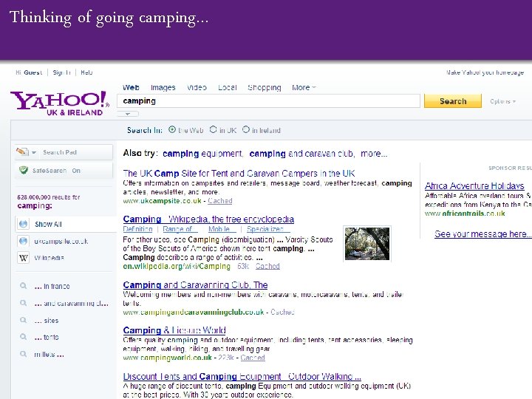
Task: Click the Wikipedia W icon
Action: pos(23,258)
